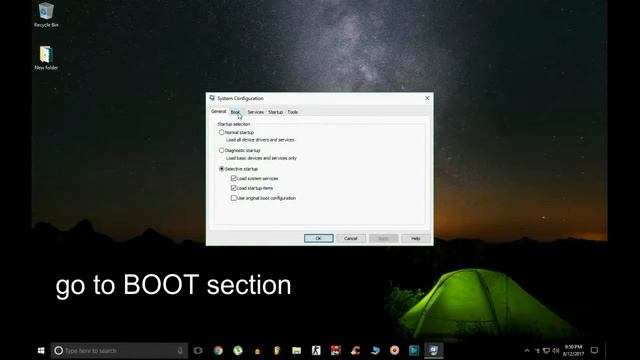
Task: Click the orange round taskbar icon
Action: click(x=394, y=351)
